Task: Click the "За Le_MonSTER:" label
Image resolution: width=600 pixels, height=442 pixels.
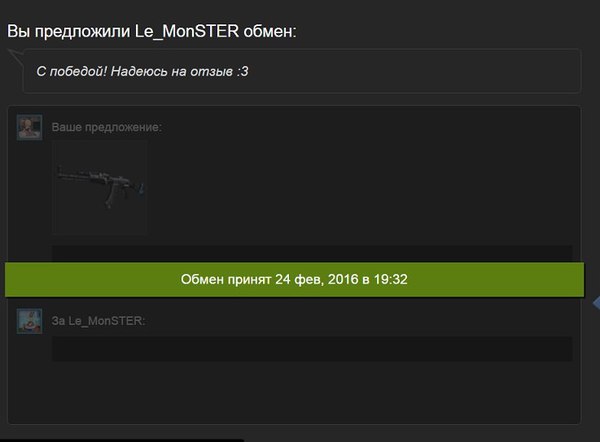Action: point(98,321)
